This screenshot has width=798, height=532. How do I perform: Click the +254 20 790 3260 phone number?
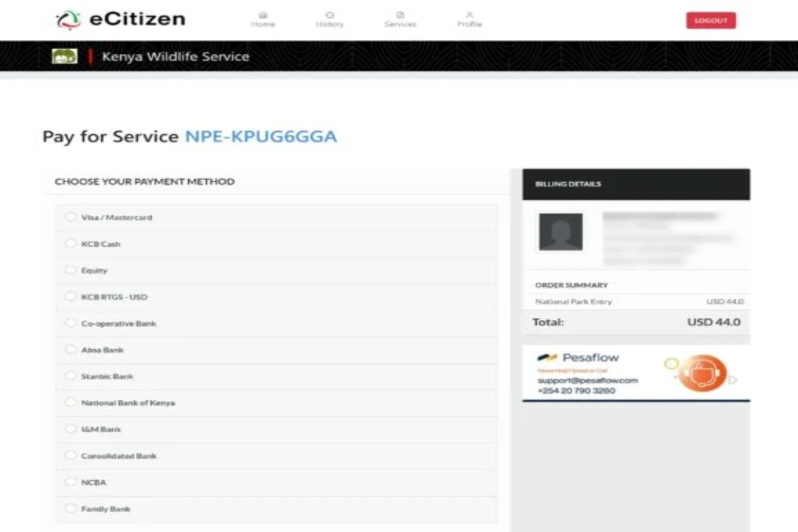(577, 391)
